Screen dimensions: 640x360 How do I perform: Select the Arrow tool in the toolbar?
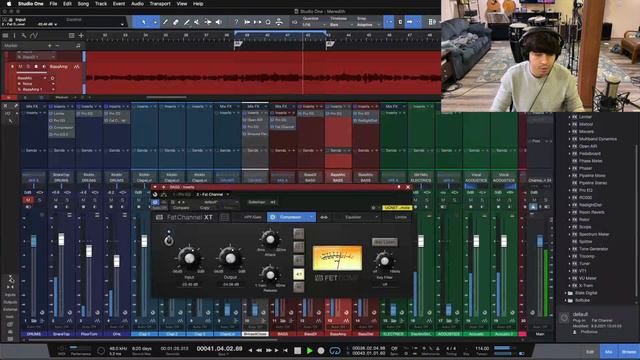pyautogui.click(x=144, y=22)
